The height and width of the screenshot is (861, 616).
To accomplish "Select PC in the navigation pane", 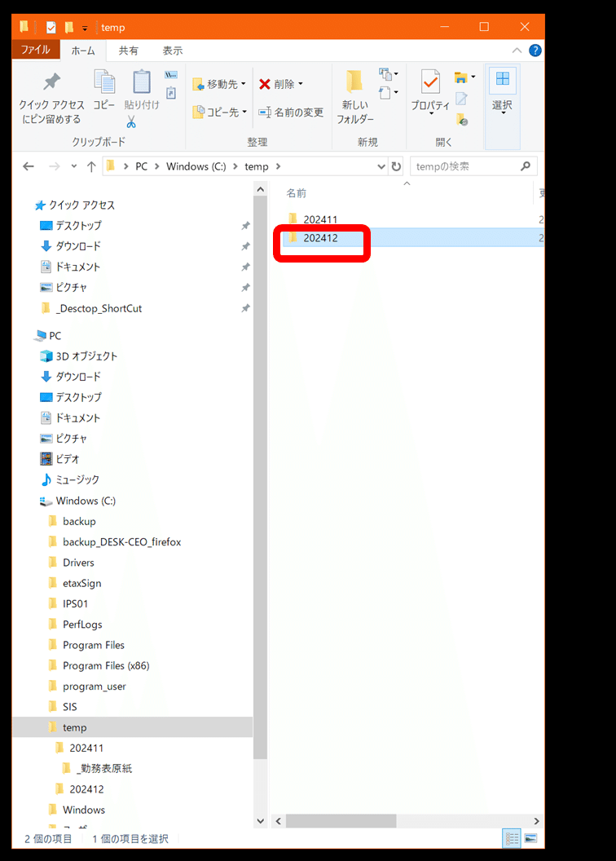I will [x=48, y=335].
